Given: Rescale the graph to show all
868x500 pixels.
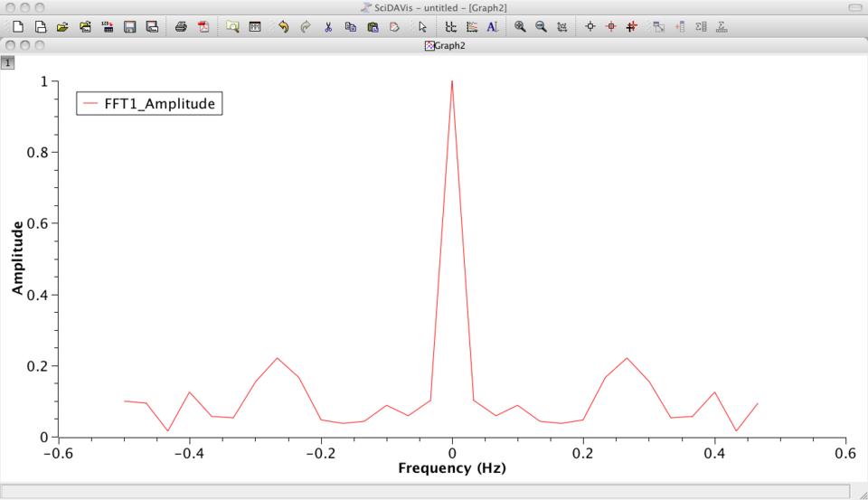Looking at the screenshot, I should tap(561, 27).
